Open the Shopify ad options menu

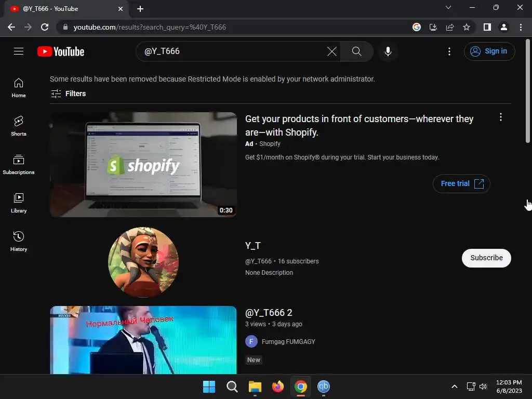pos(501,117)
